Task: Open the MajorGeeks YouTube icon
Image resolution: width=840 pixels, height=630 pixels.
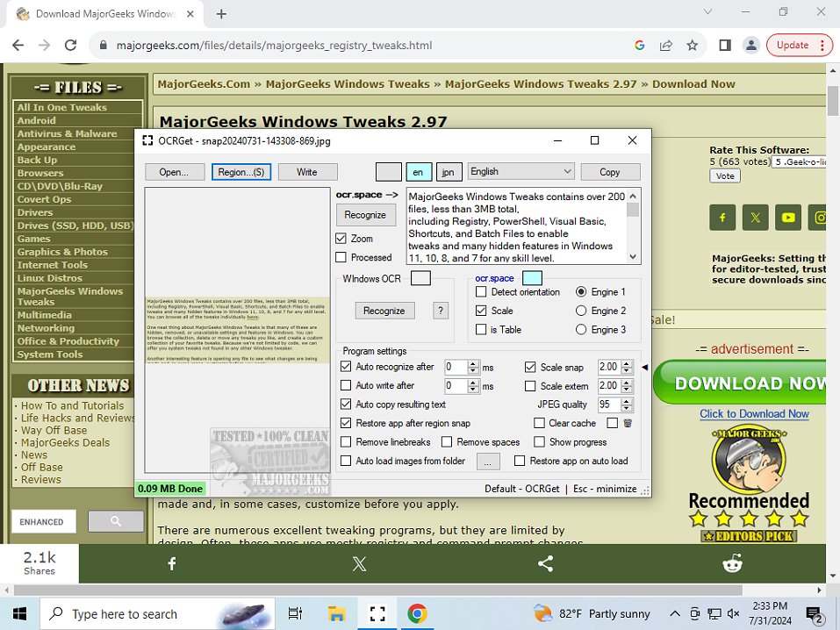Action: point(788,218)
